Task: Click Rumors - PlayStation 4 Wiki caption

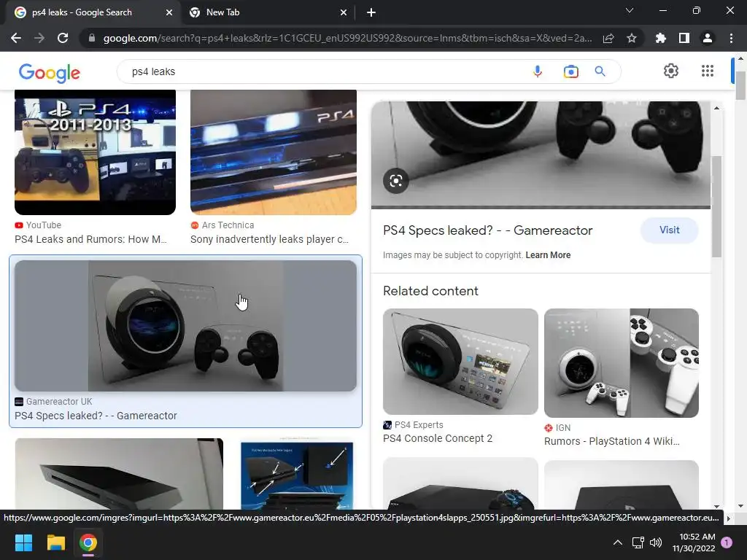Action: tap(612, 441)
